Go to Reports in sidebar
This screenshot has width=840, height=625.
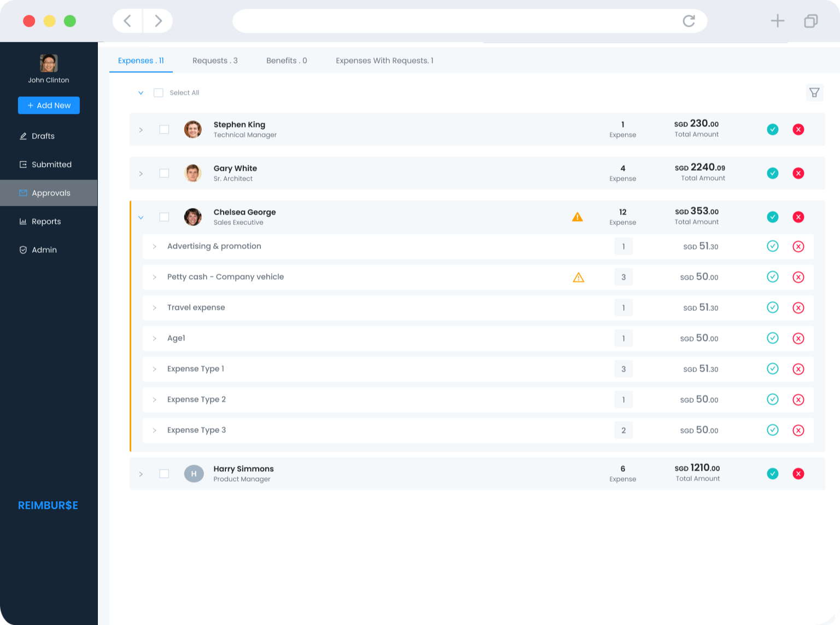pos(46,222)
